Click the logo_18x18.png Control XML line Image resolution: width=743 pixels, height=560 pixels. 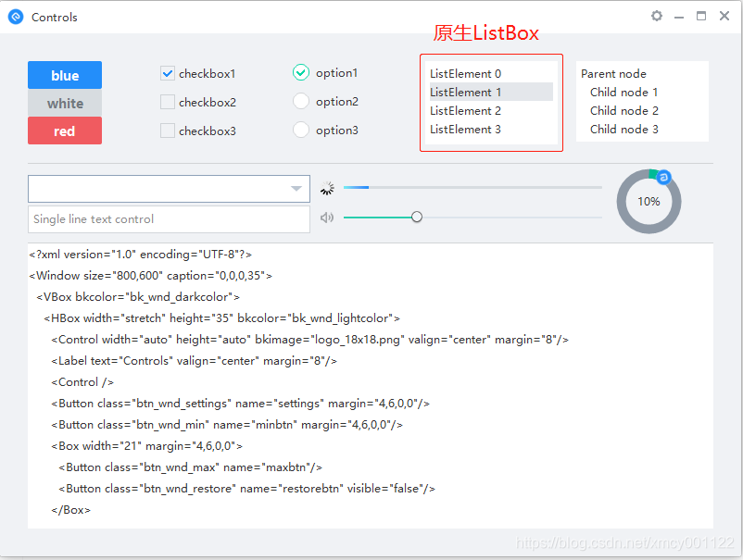click(x=310, y=340)
